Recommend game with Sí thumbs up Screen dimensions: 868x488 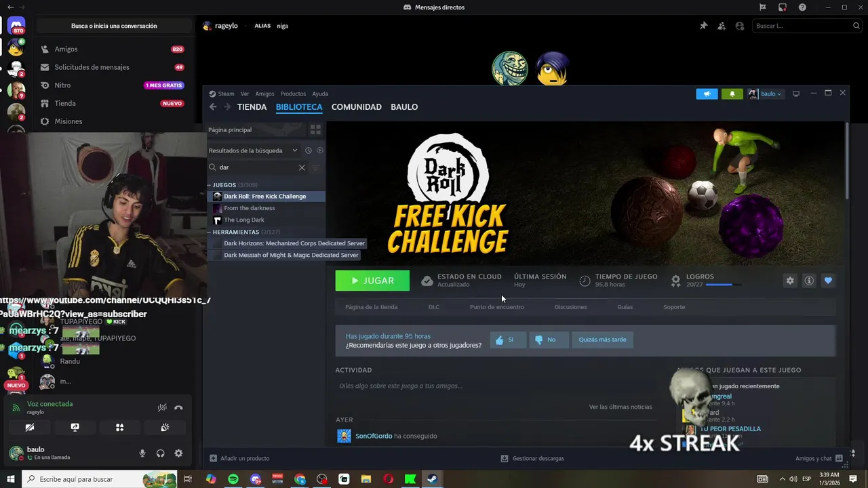(508, 340)
